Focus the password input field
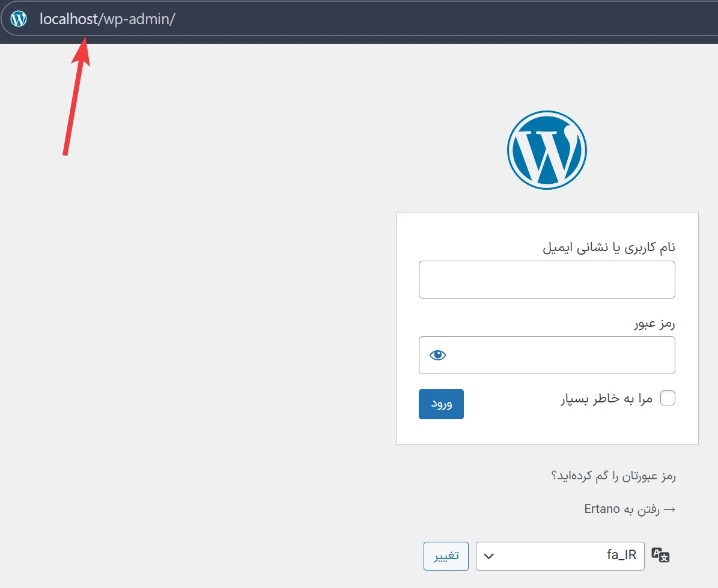Image resolution: width=718 pixels, height=588 pixels. point(547,355)
